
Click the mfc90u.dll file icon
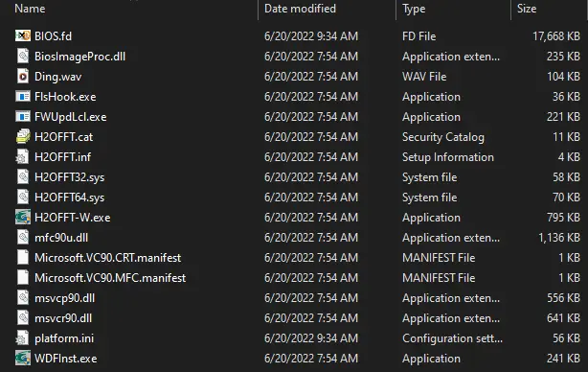coord(23,238)
